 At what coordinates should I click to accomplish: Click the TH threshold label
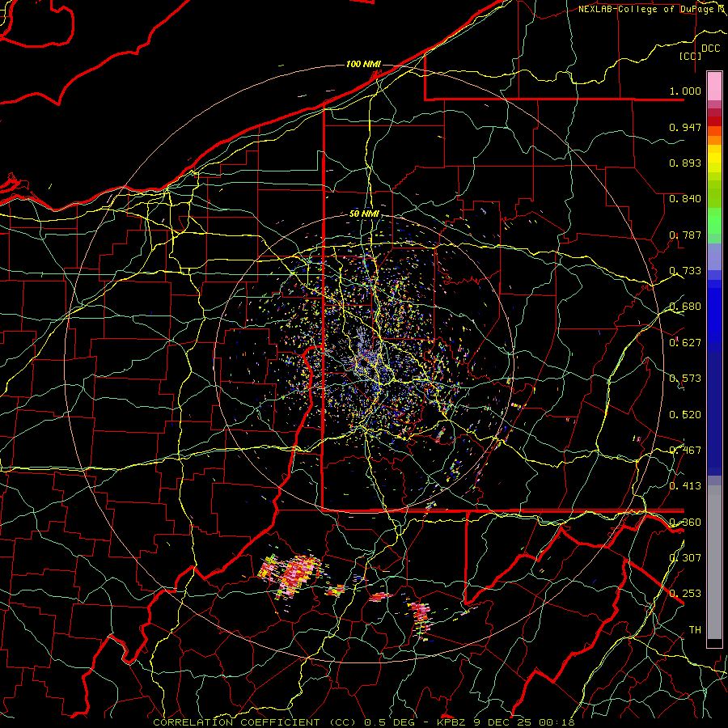695,630
